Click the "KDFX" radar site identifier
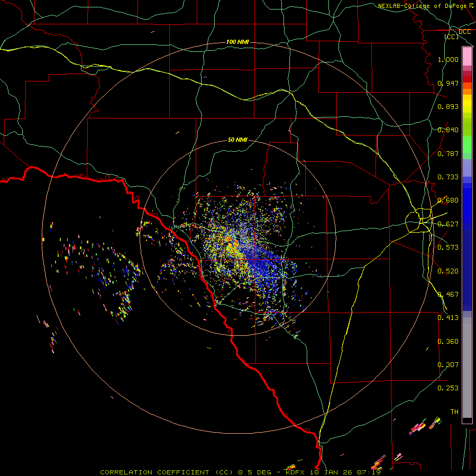The height and width of the screenshot is (476, 476). click(296, 472)
